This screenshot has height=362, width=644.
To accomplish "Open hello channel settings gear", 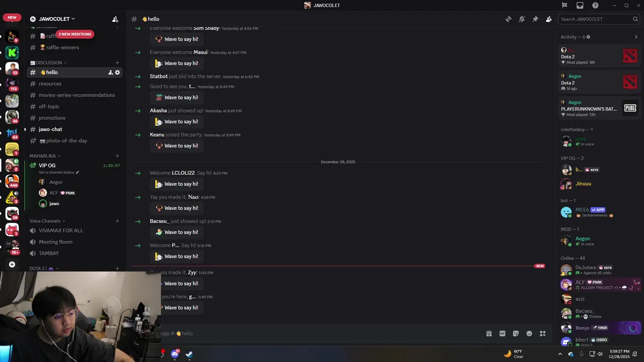I will [x=117, y=72].
